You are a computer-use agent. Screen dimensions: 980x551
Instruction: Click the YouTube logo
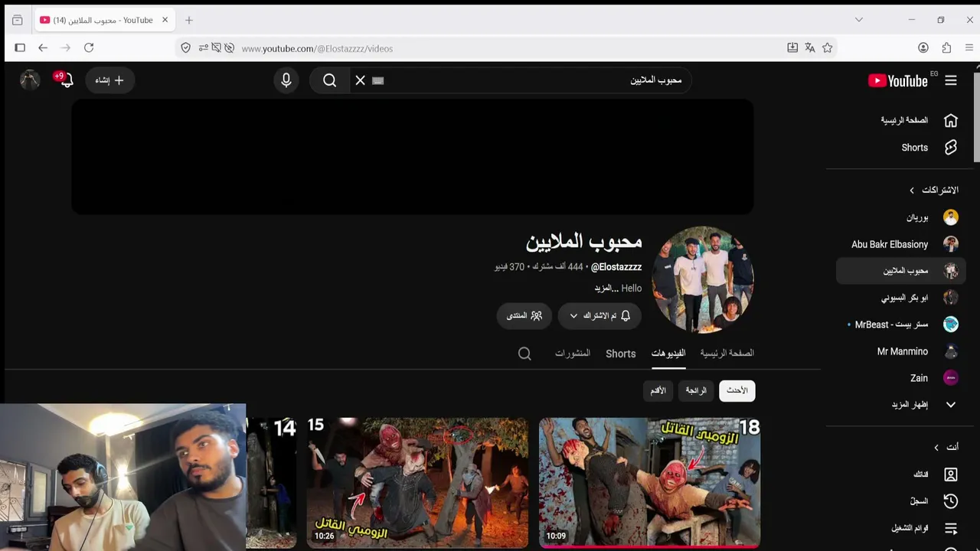pyautogui.click(x=898, y=80)
